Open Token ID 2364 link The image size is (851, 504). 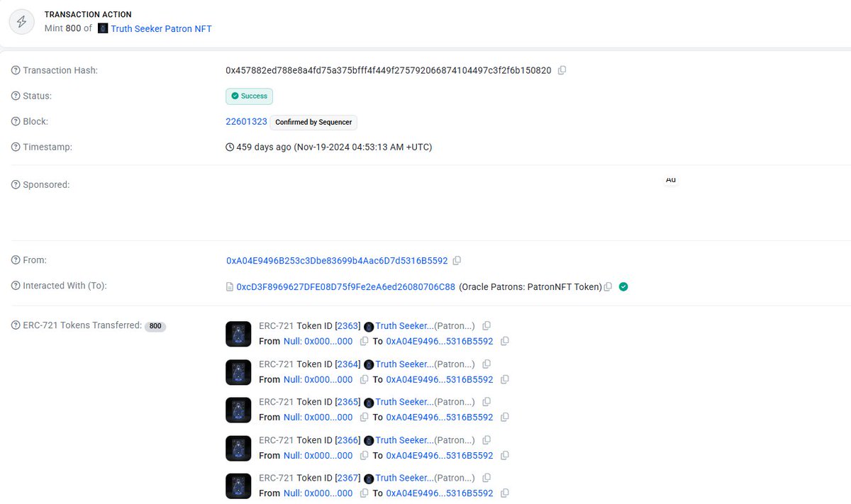(347, 364)
